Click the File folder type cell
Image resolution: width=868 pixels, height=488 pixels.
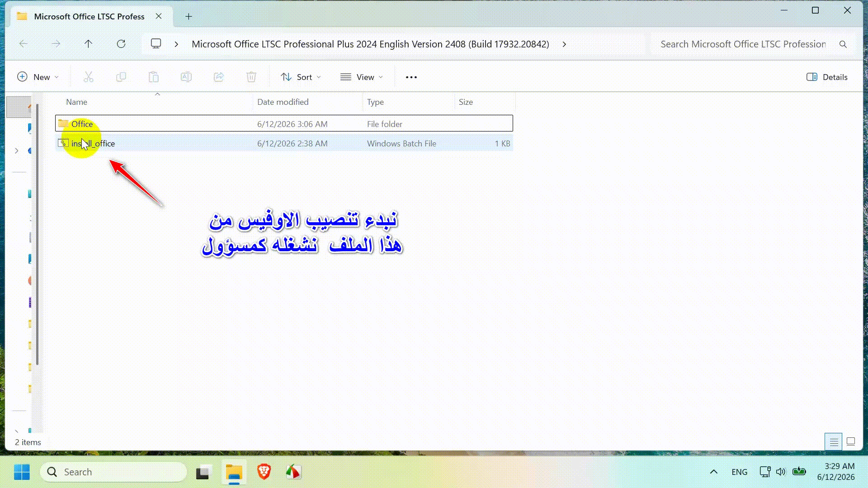click(x=384, y=124)
